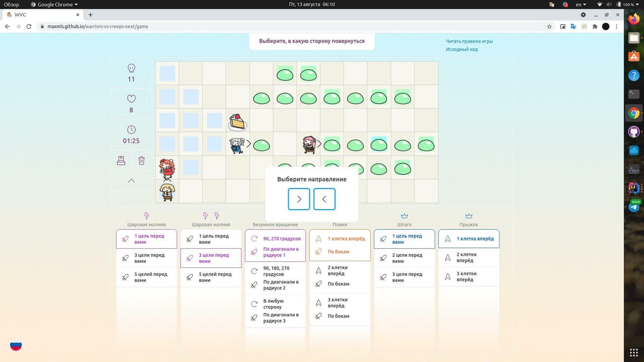Click crown icon above Прыжок

point(468,216)
